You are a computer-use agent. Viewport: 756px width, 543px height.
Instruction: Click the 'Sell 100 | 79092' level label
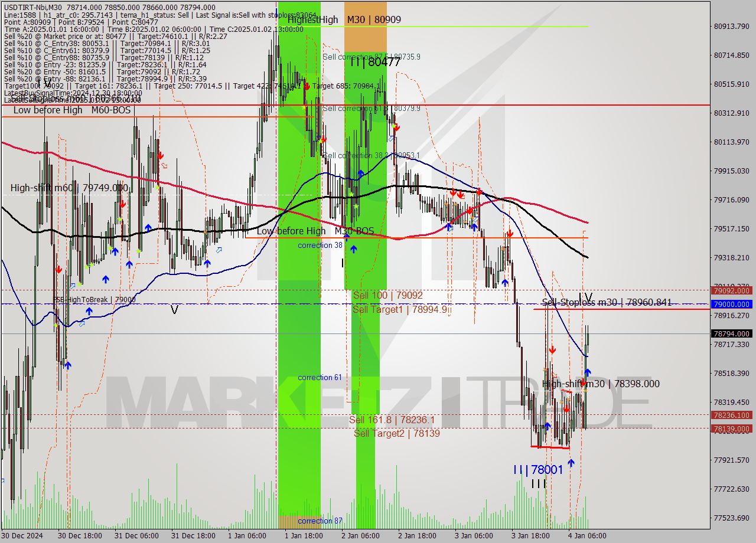pyautogui.click(x=387, y=295)
